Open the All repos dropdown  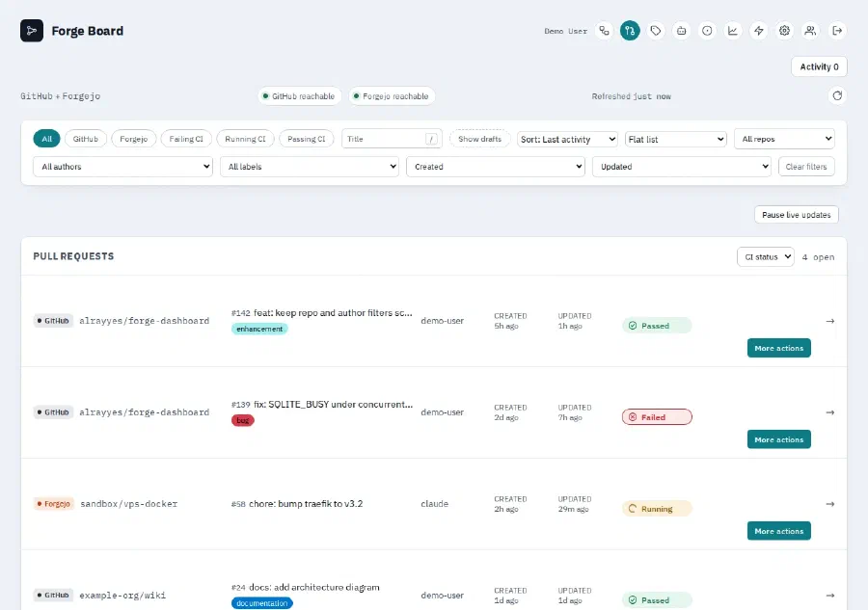(784, 139)
